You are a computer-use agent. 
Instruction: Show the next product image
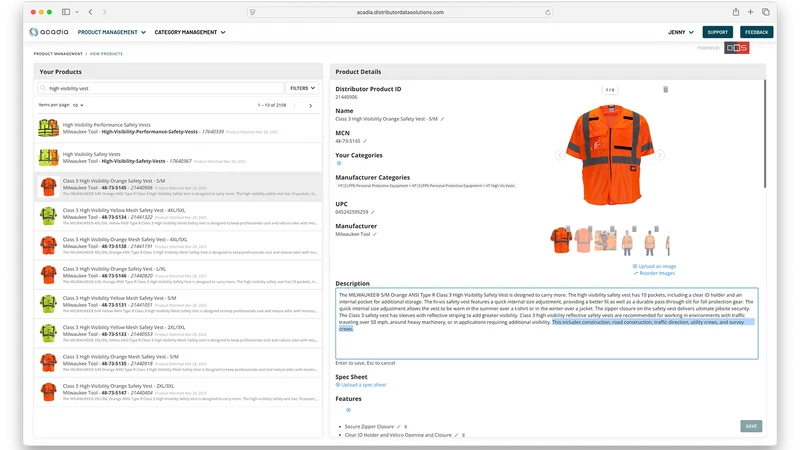click(659, 155)
